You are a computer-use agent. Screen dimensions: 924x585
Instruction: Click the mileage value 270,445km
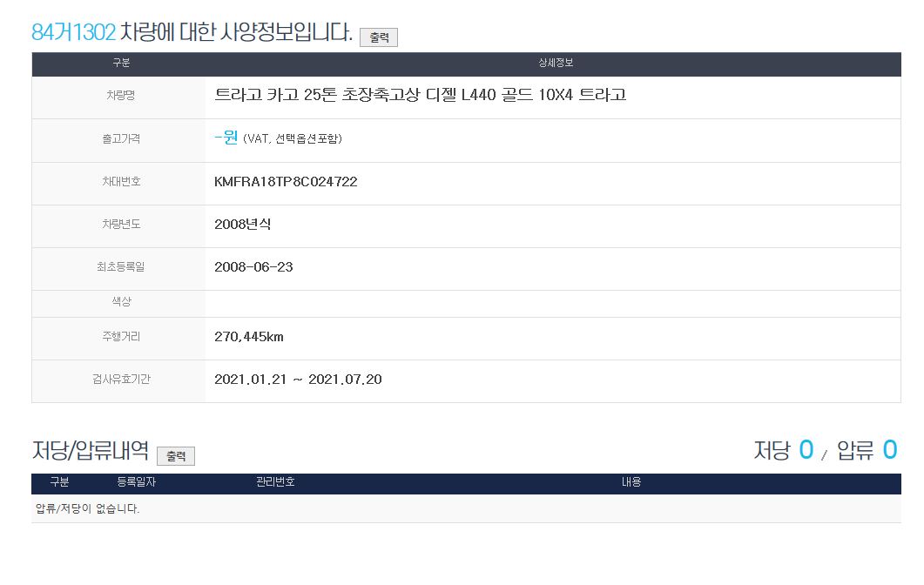(x=249, y=337)
